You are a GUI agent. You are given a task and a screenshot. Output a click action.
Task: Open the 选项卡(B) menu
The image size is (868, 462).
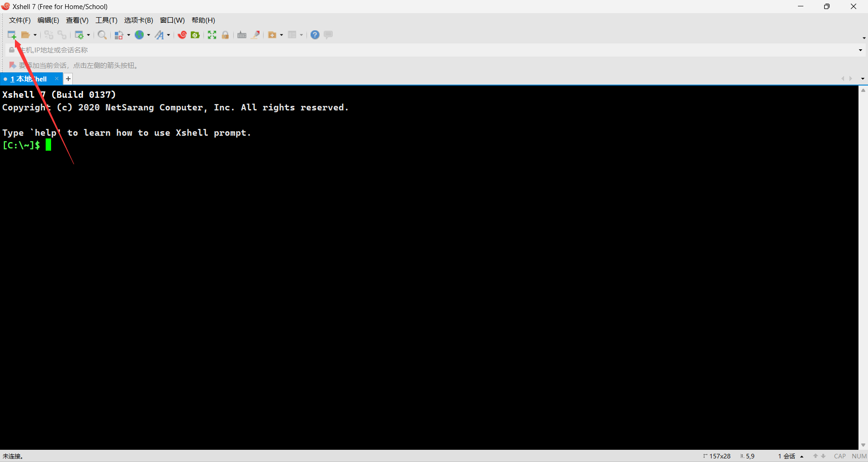[x=139, y=20]
